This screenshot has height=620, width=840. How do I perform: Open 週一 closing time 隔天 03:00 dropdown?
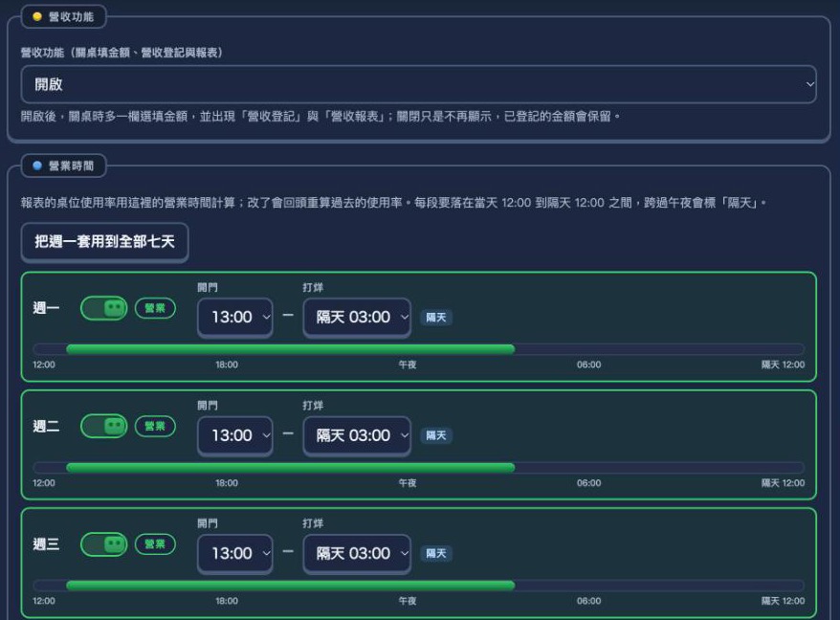[357, 318]
